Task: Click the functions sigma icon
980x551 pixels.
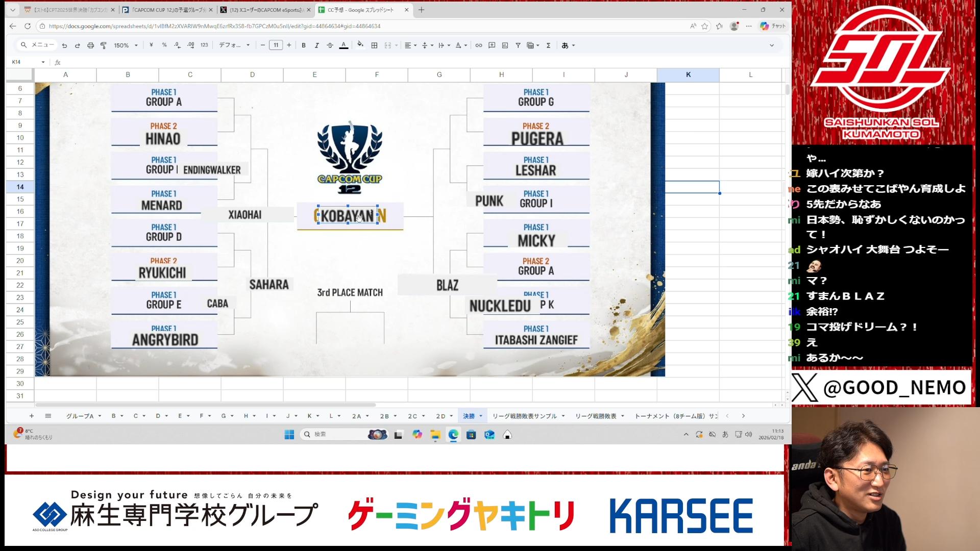Action: 548,45
